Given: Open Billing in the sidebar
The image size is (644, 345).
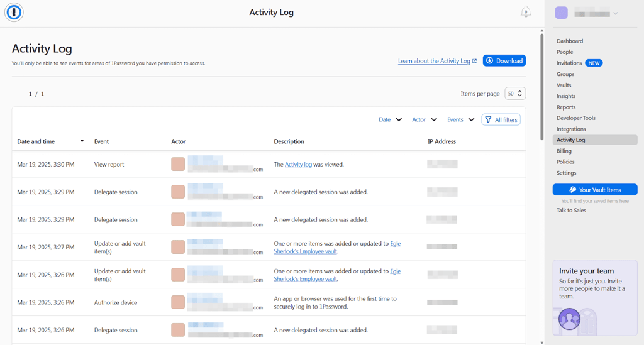Looking at the screenshot, I should (x=564, y=151).
